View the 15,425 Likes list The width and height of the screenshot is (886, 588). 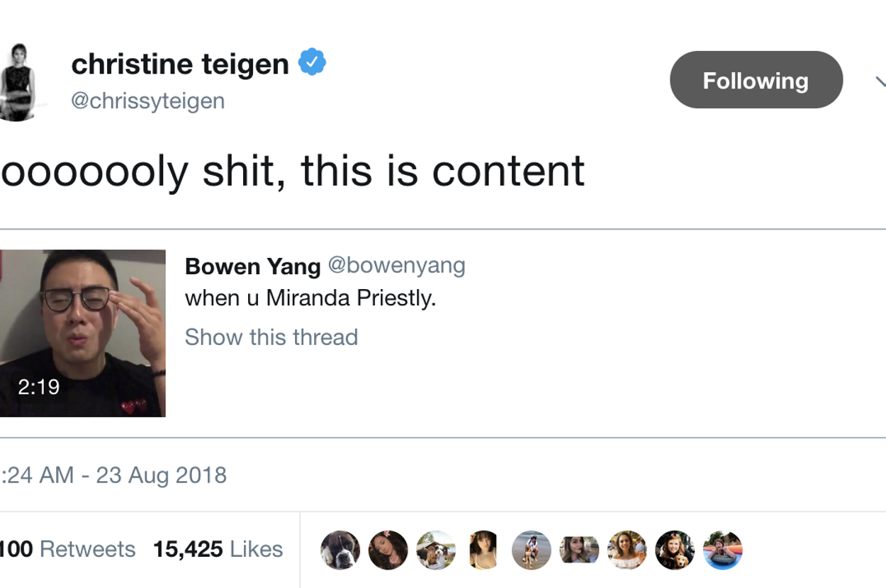click(x=218, y=549)
